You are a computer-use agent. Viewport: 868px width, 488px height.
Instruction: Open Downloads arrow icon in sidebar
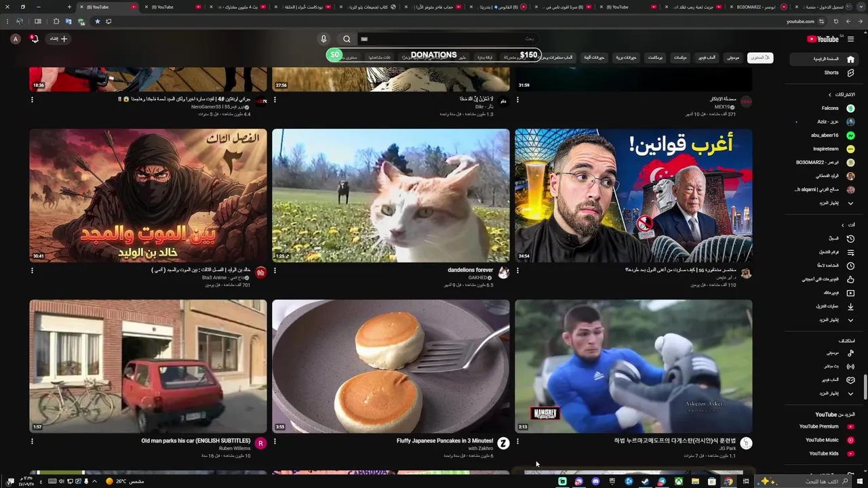pyautogui.click(x=850, y=306)
